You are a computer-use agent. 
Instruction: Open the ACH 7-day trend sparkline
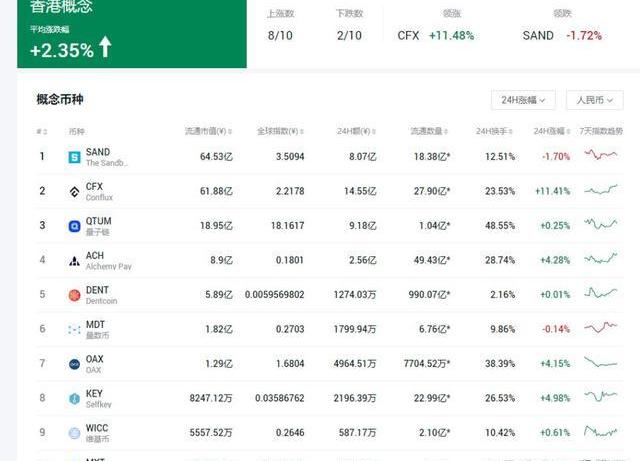(x=600, y=258)
